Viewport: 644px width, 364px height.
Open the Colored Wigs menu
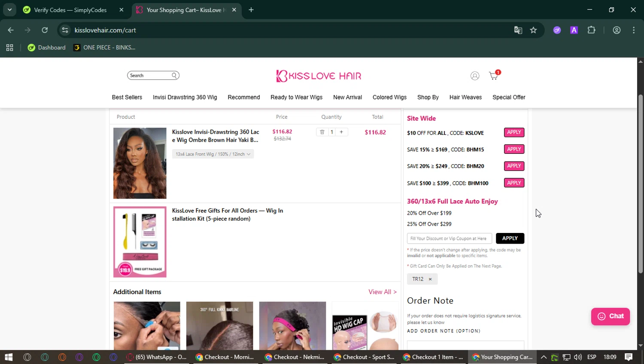tap(390, 97)
